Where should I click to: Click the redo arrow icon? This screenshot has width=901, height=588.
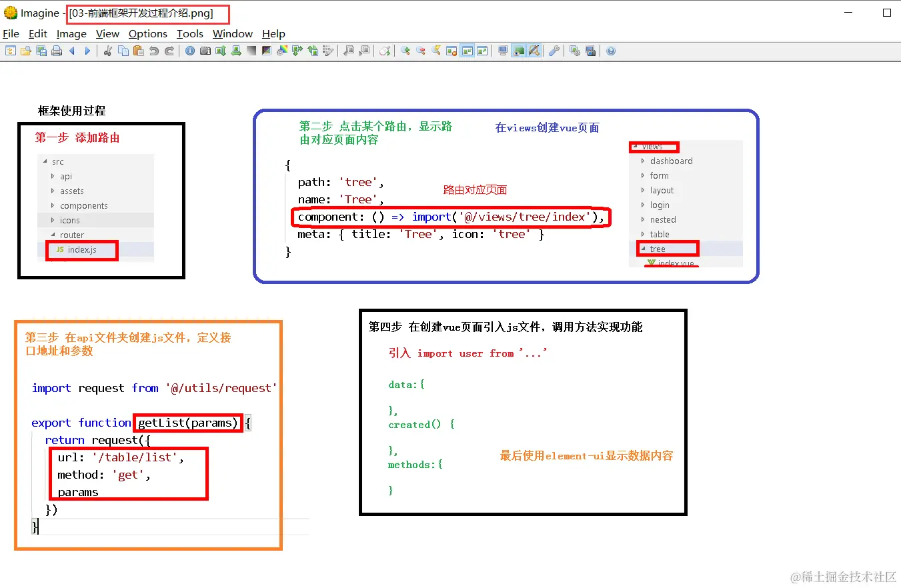point(169,51)
